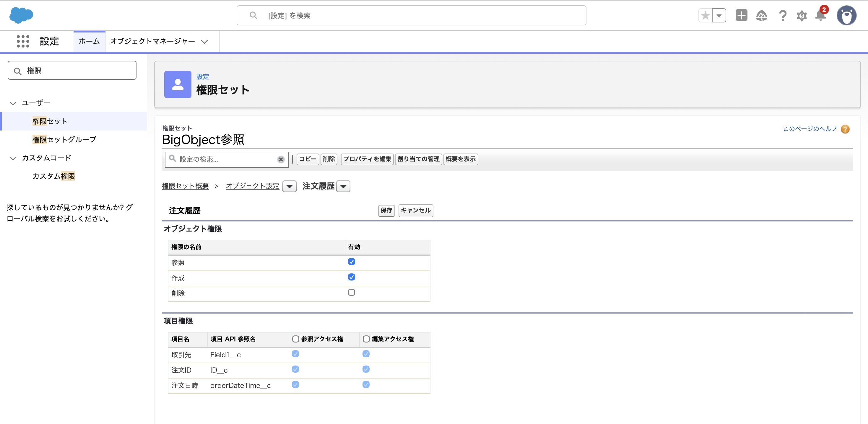Save the 注文履歴 permissions with 保存
Viewport: 868px width, 424px height.
[x=386, y=211]
